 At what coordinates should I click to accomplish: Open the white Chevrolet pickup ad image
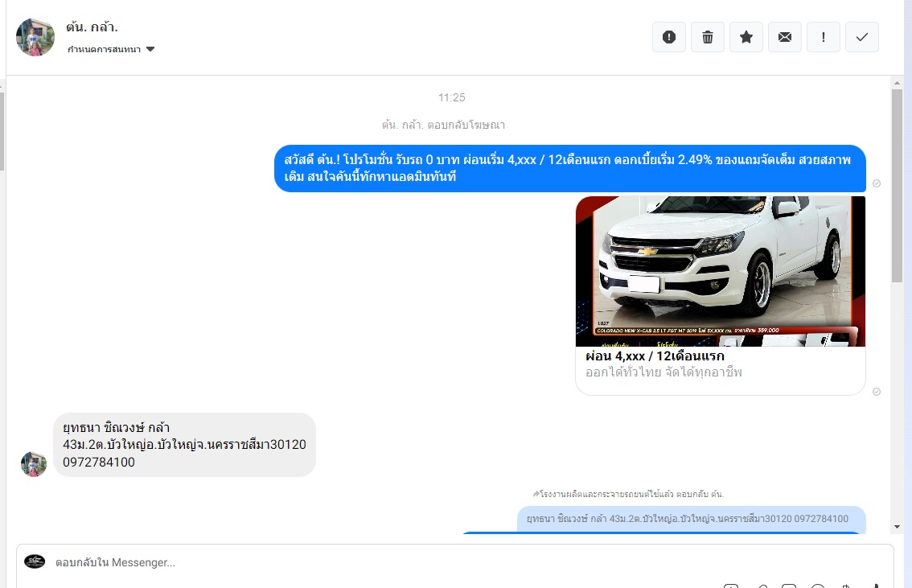click(720, 271)
